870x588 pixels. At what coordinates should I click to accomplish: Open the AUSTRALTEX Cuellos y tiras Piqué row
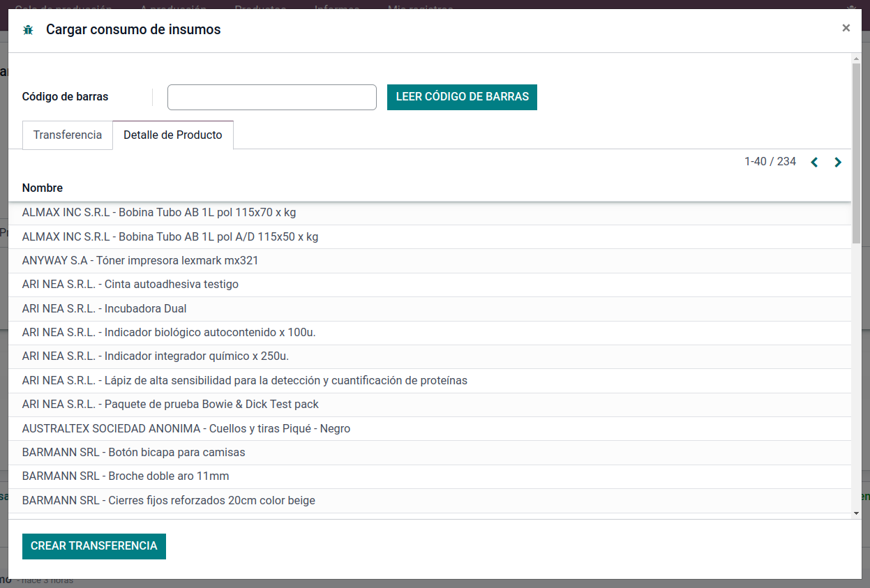pyautogui.click(x=186, y=429)
